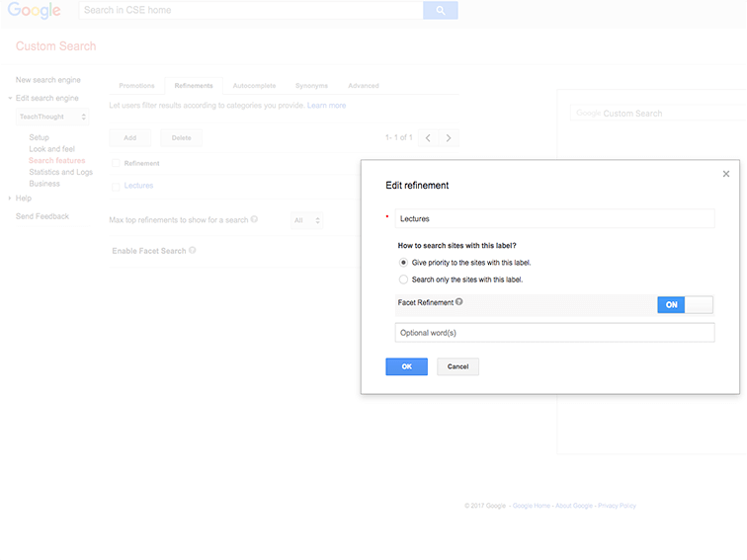Open max refinements All dropdown
Viewport: 747px width, 560px height.
[306, 220]
